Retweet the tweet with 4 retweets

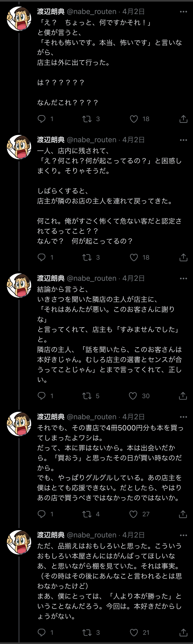click(x=87, y=514)
